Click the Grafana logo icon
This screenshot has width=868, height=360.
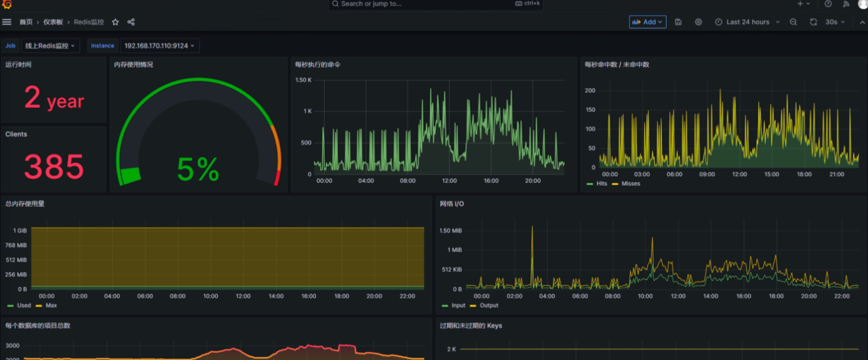pyautogui.click(x=7, y=4)
